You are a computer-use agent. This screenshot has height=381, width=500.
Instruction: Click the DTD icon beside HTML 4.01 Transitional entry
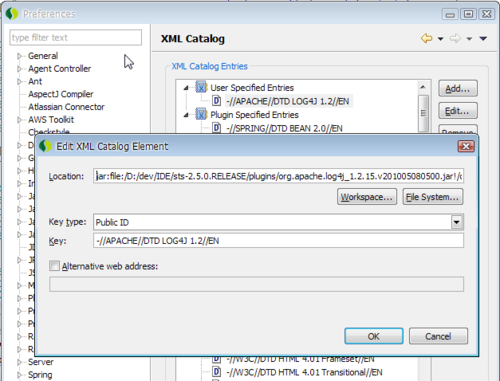(217, 372)
